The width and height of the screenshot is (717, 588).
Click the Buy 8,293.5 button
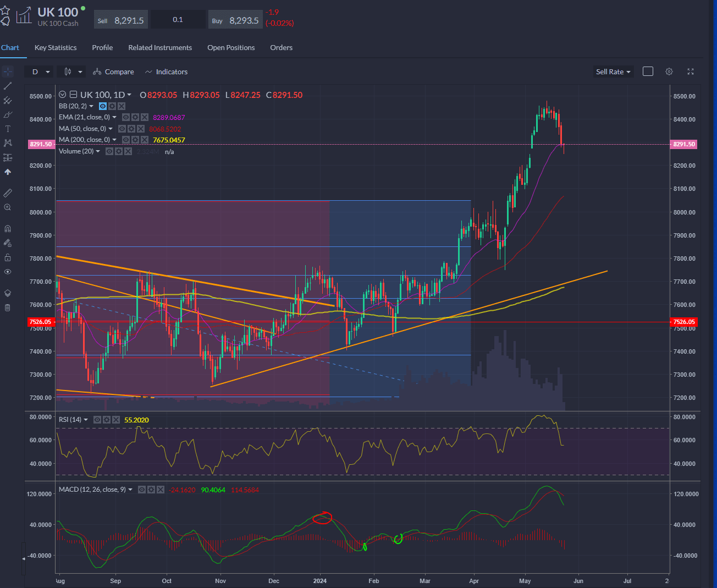(x=236, y=20)
